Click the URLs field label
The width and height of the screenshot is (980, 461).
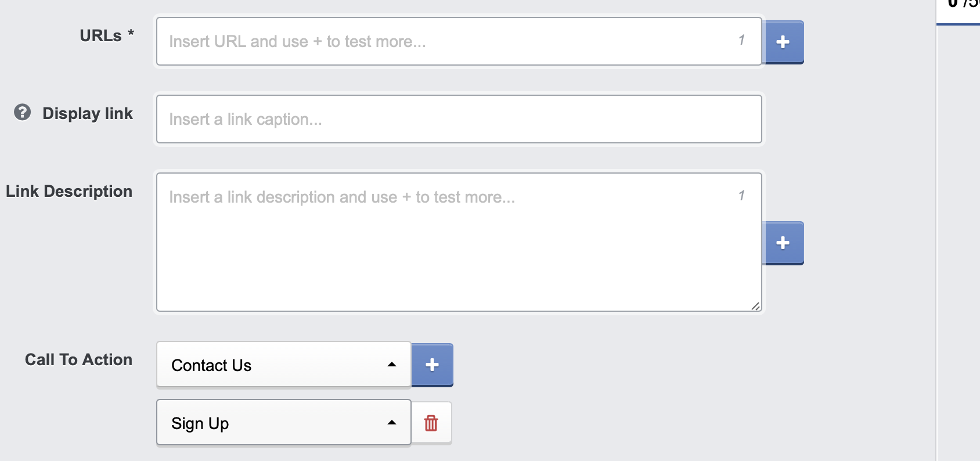tap(106, 35)
